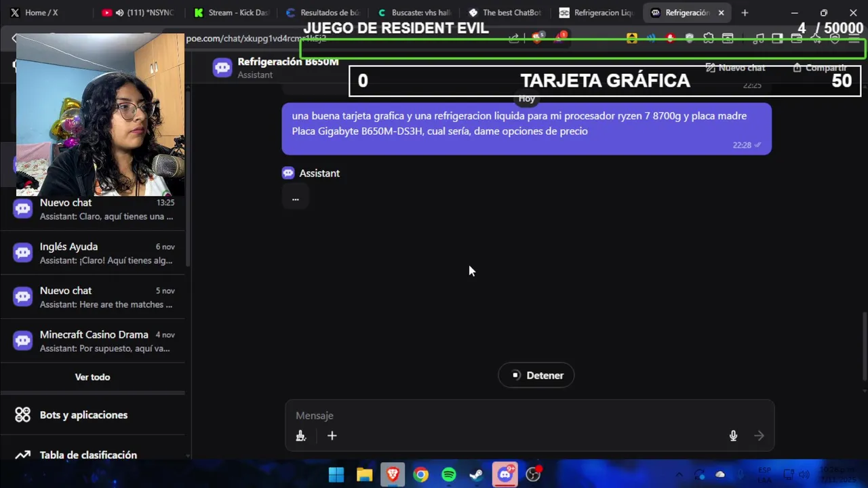Click avatar of Inglés Ayuda chat
This screenshot has width=868, height=488.
pos(23,253)
